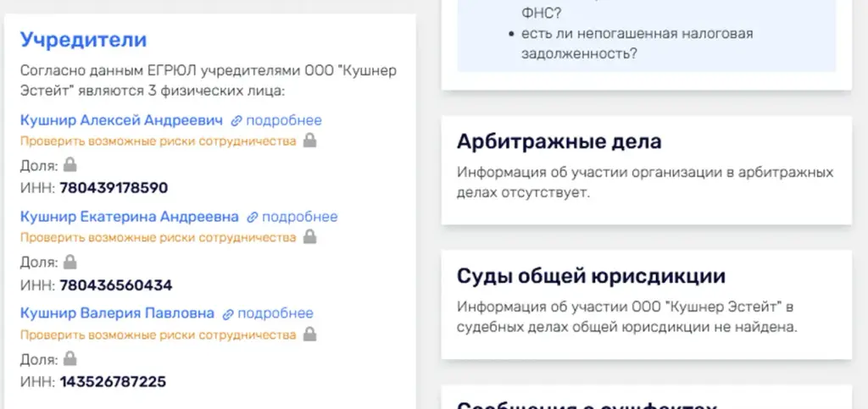Click подробнее next to Кушнир Алексей Андреевич

pyautogui.click(x=284, y=120)
